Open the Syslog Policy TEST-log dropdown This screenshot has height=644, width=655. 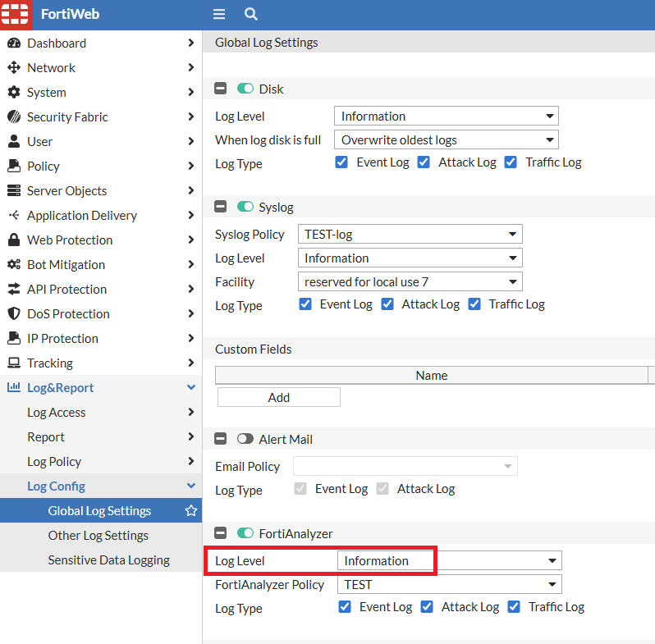[x=410, y=234]
